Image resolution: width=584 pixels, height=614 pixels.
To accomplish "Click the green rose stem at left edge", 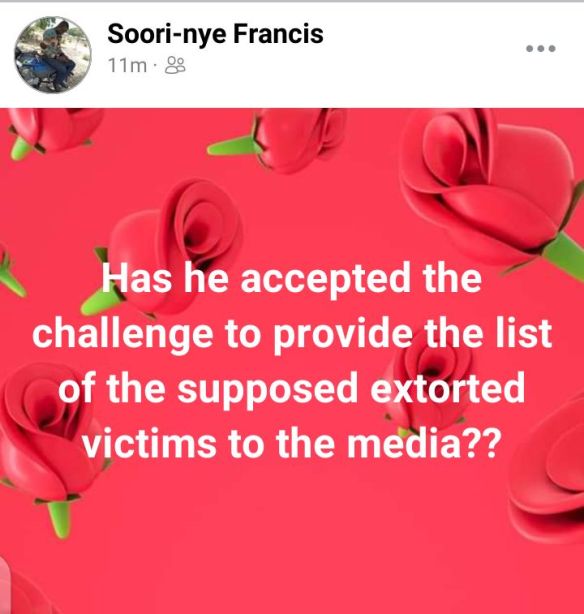I will [x=10, y=273].
